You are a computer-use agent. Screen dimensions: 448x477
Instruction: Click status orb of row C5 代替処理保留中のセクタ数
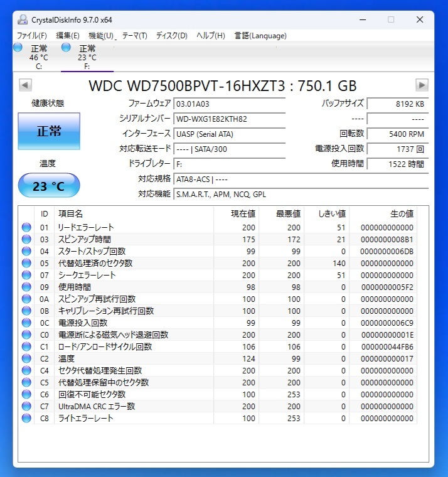26,382
